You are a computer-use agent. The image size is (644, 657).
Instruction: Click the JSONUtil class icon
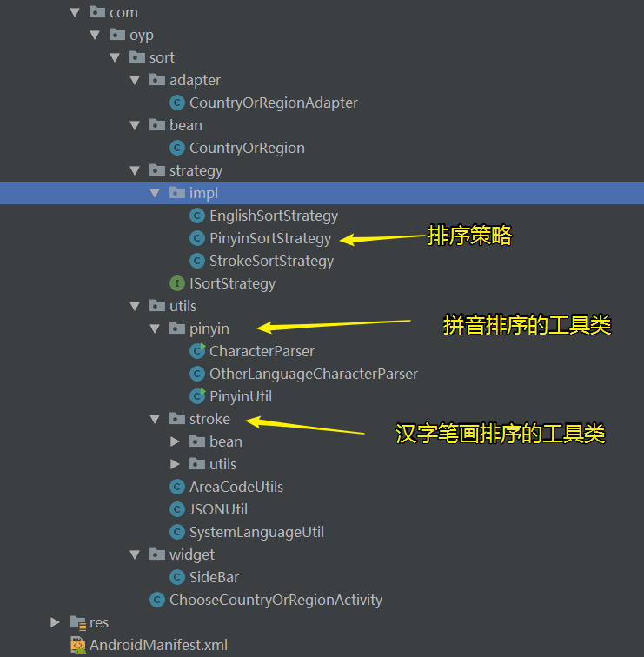pyautogui.click(x=177, y=509)
